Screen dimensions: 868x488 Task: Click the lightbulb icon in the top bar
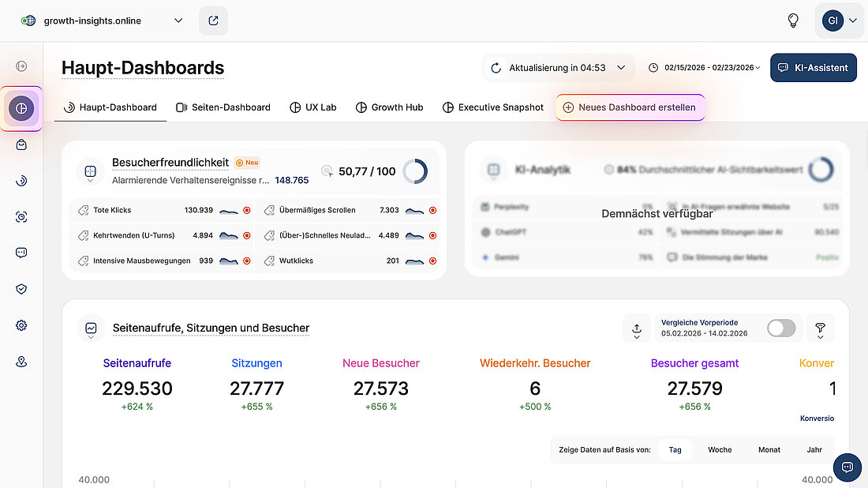[792, 21]
